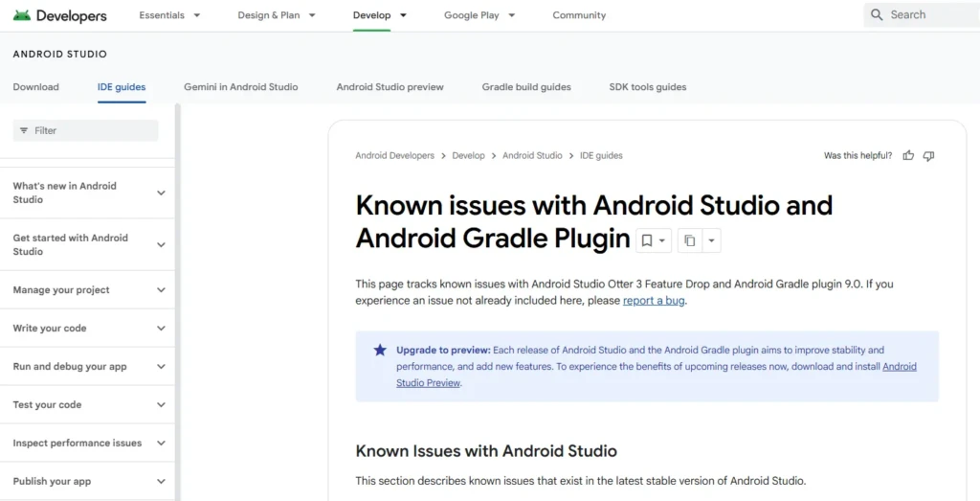Expand Get started with Android Studio
Screen dimensions: 980x501
click(x=89, y=244)
